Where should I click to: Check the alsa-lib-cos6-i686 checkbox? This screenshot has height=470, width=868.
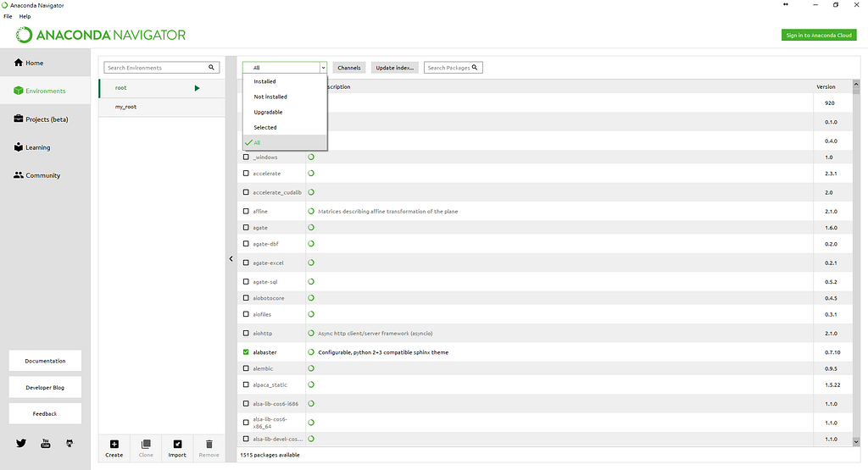pos(246,404)
